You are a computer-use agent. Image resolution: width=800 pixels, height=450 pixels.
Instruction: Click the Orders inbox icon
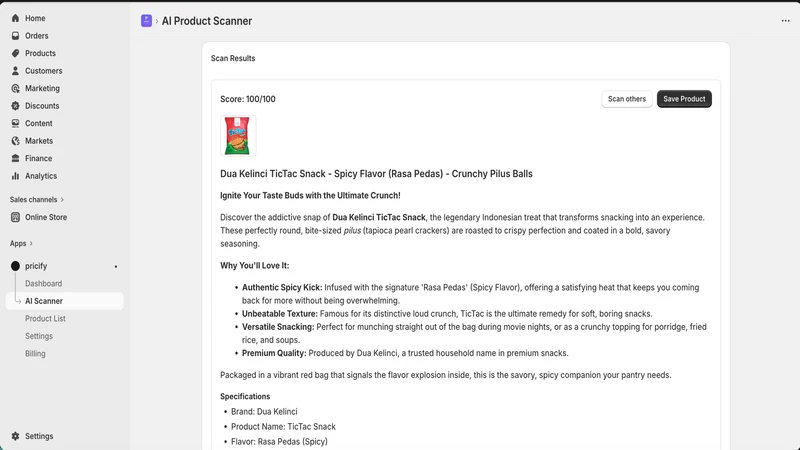click(x=15, y=36)
